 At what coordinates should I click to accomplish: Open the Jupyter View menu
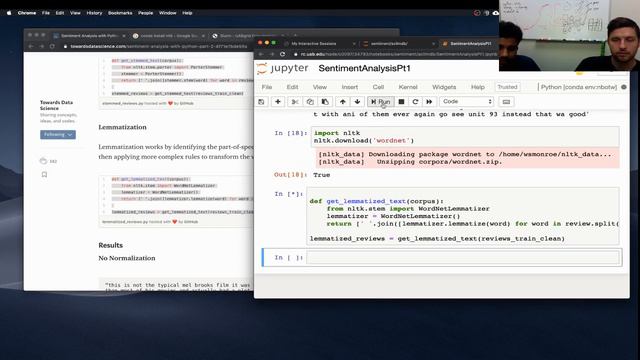tap(320, 87)
